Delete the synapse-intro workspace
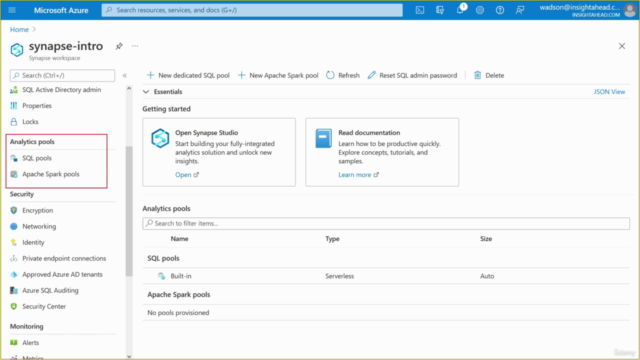This screenshot has width=640, height=360. [x=489, y=75]
